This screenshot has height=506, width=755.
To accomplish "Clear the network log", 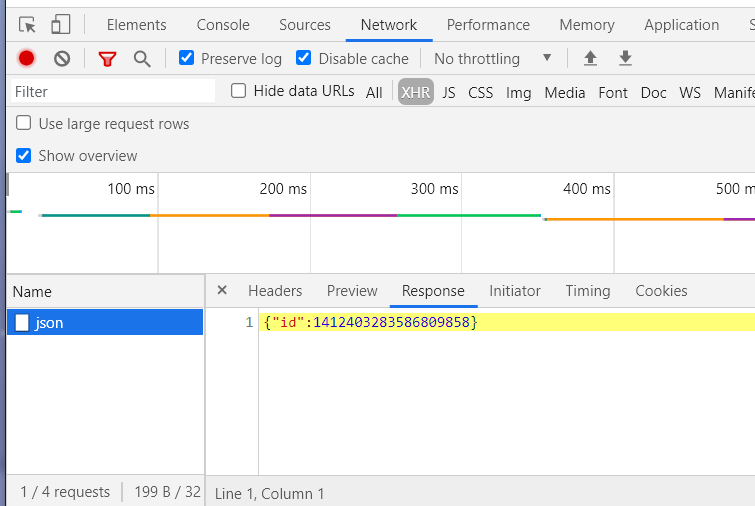I will (x=62, y=59).
